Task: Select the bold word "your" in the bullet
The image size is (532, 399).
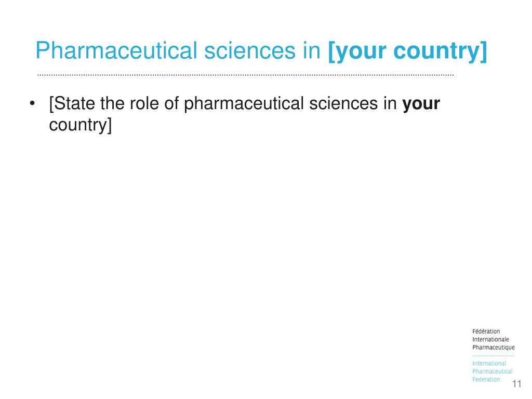Action: pyautogui.click(x=421, y=104)
